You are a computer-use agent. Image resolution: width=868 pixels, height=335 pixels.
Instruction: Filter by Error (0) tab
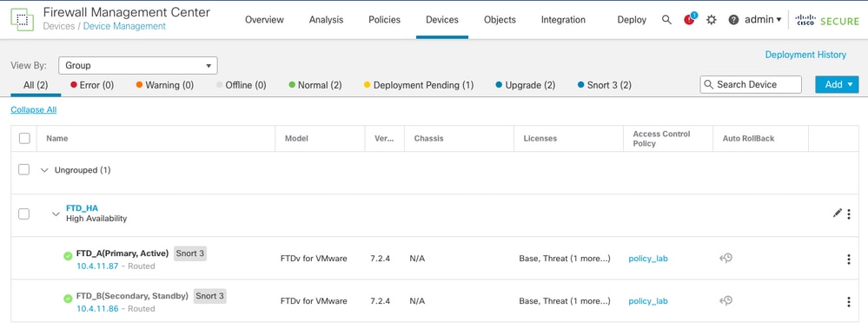(92, 85)
